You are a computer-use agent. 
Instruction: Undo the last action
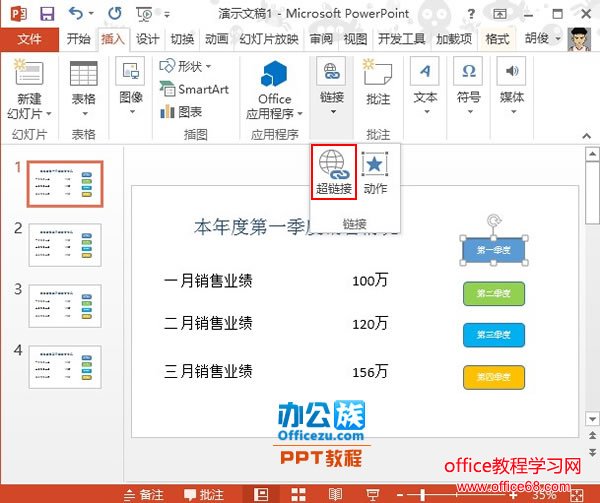click(76, 14)
